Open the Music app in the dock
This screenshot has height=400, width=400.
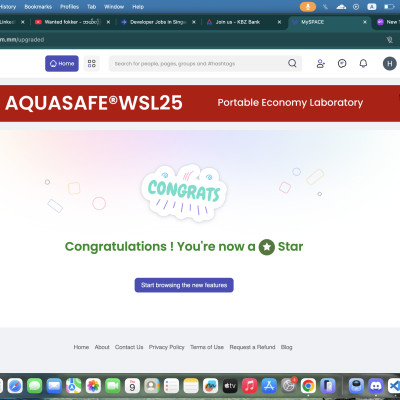(x=250, y=386)
